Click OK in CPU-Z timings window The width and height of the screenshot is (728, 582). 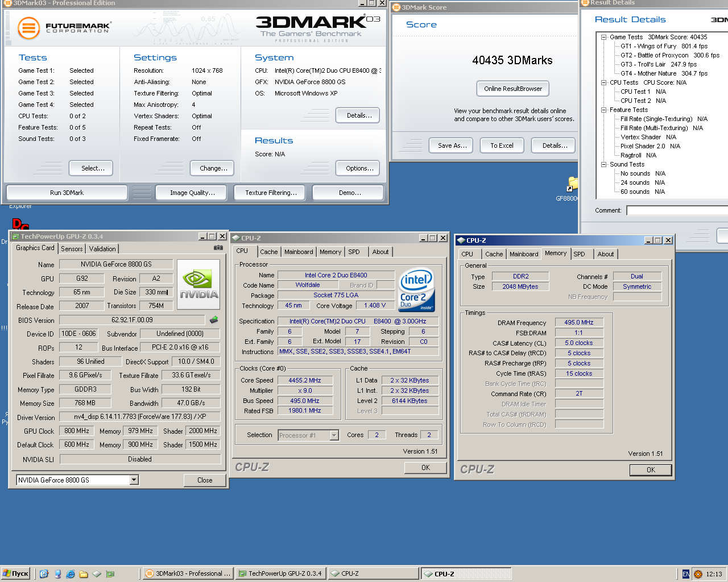651,470
